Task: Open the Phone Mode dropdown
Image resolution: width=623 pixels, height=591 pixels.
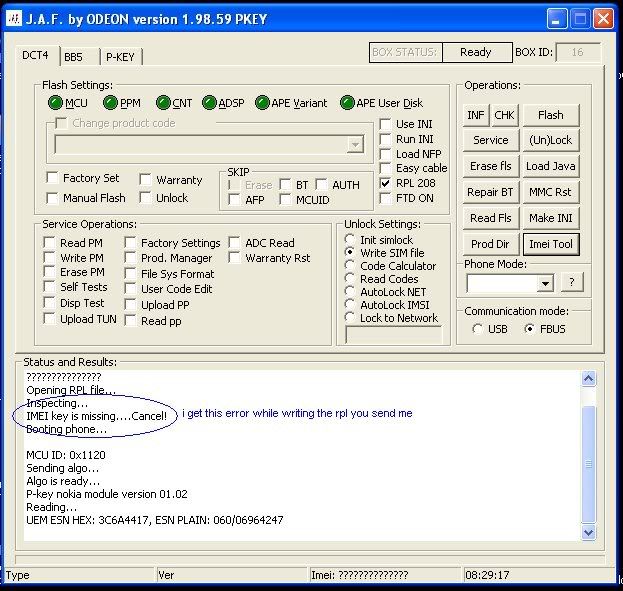Action: pyautogui.click(x=545, y=283)
